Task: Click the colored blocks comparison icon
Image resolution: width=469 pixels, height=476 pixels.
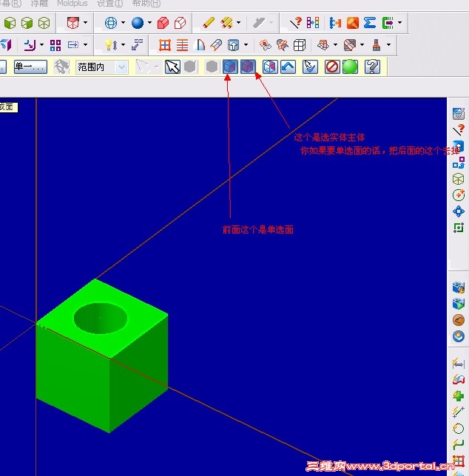Action: pyautogui.click(x=313, y=23)
